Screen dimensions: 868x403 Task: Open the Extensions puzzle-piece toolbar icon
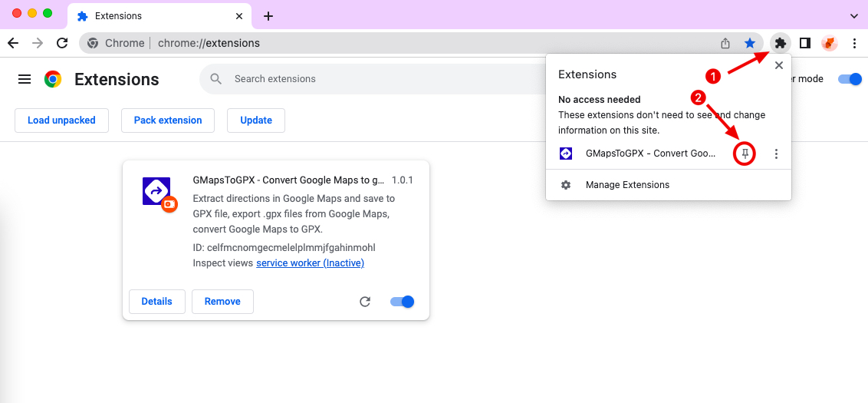click(781, 43)
